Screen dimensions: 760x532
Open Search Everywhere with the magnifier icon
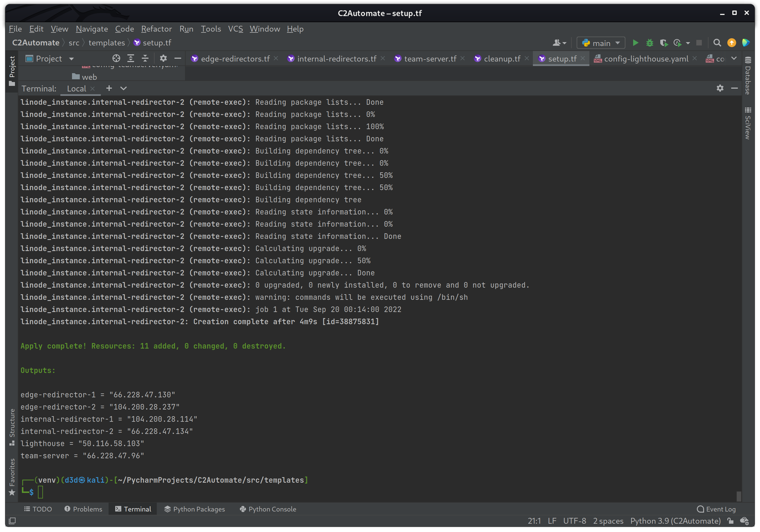(717, 43)
